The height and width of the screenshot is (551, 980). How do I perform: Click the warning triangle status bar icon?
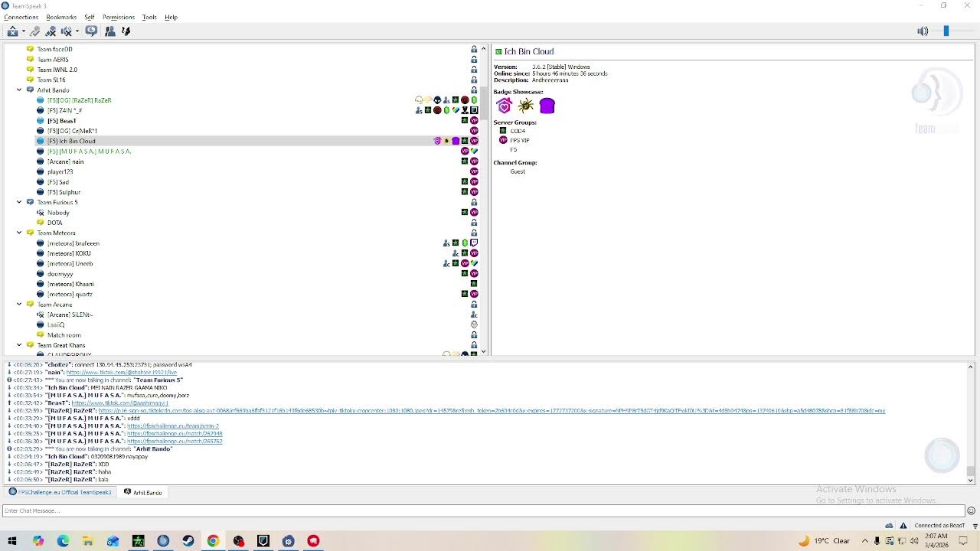903,526
